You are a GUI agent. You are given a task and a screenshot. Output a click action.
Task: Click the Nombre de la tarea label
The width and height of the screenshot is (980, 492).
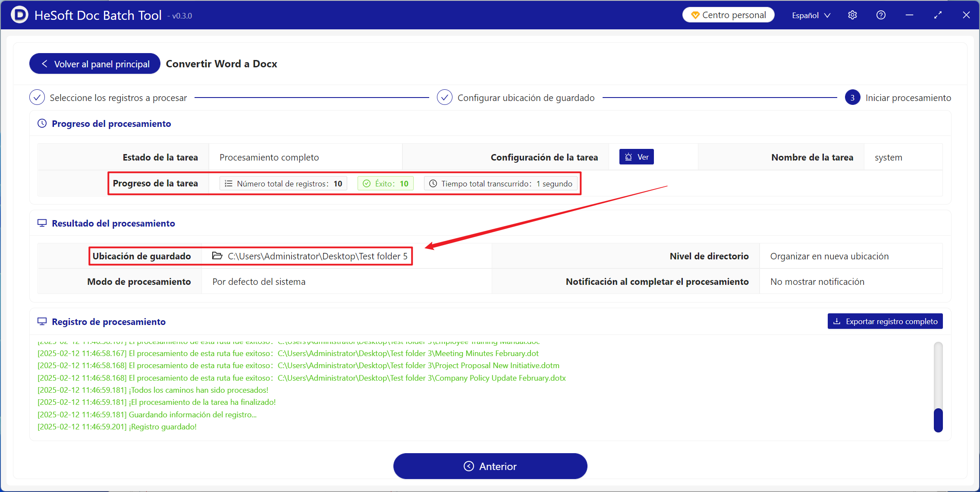[x=812, y=158]
